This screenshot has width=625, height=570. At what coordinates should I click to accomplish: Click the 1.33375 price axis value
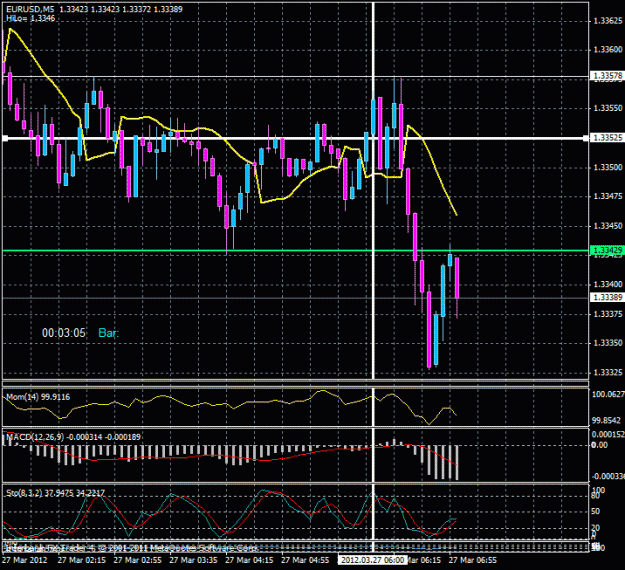point(608,314)
